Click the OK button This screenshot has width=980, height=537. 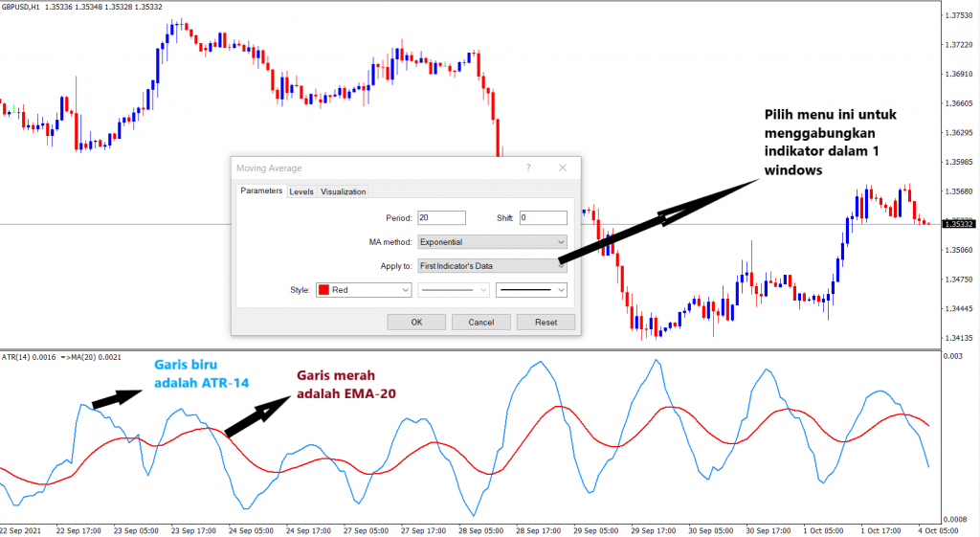tap(416, 322)
